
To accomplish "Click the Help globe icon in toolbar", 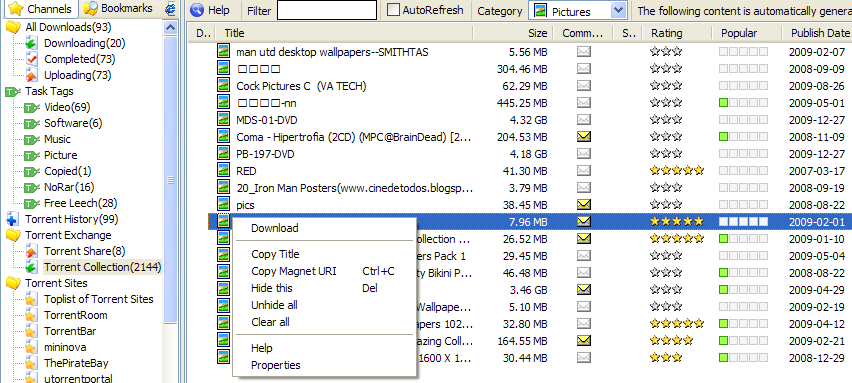I will [197, 10].
